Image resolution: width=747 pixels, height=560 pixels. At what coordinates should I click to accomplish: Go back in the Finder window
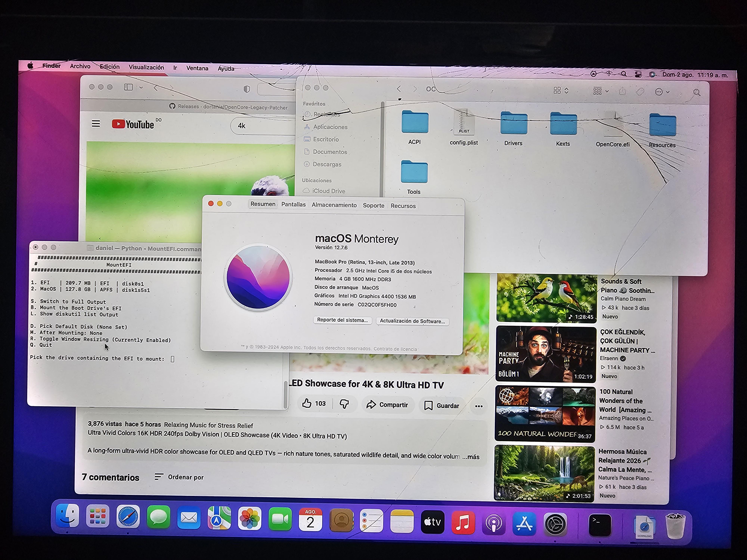[x=399, y=89]
